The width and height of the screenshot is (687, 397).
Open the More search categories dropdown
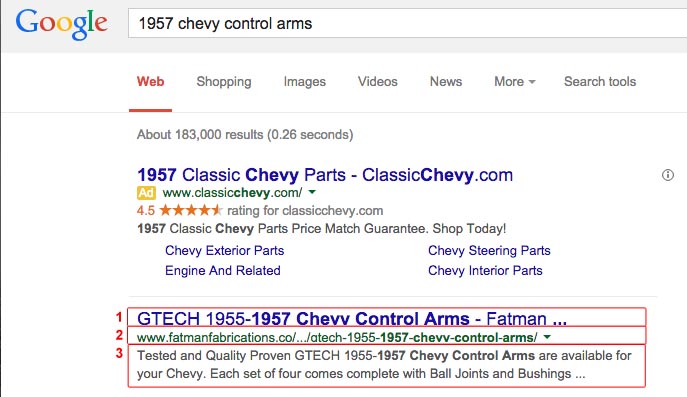pyautogui.click(x=514, y=82)
